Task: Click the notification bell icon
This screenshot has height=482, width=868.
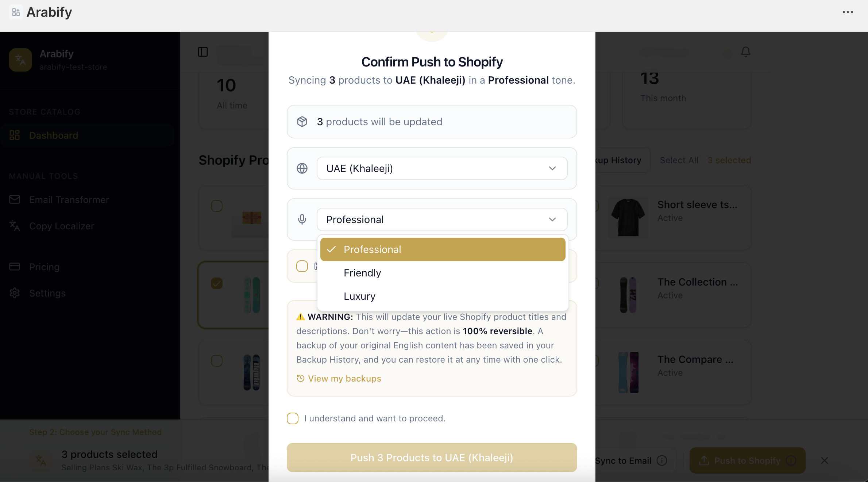Action: [x=745, y=52]
